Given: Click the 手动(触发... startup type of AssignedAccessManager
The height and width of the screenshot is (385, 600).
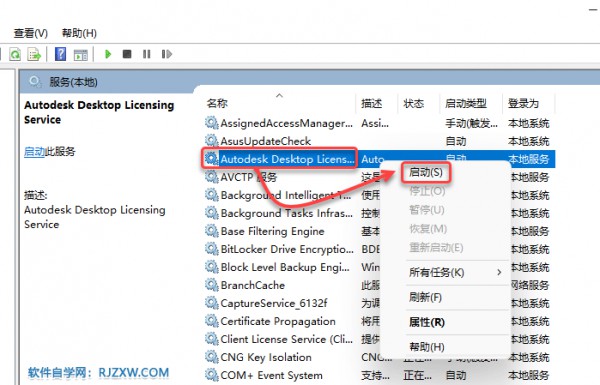Looking at the screenshot, I should coord(471,123).
